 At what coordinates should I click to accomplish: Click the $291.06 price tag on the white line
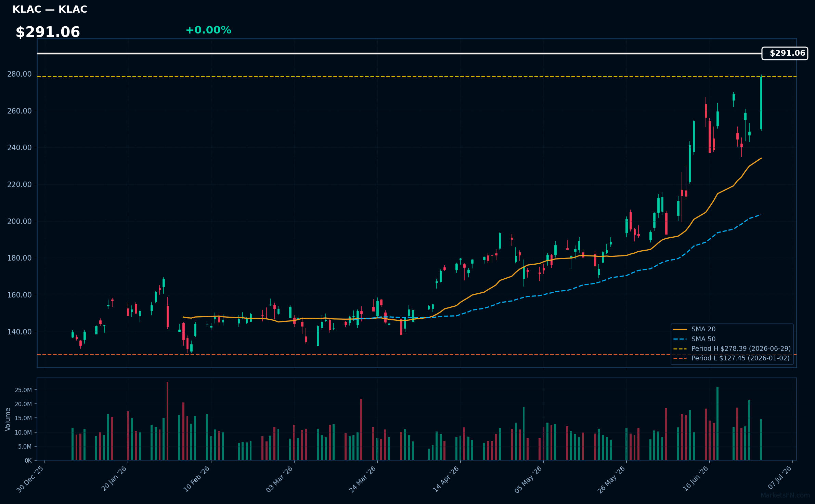pos(785,53)
